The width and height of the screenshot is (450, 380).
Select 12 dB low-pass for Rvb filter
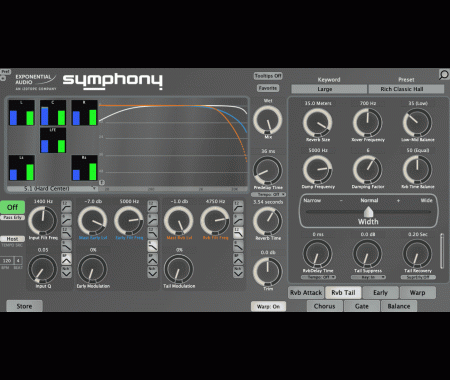coord(238,233)
